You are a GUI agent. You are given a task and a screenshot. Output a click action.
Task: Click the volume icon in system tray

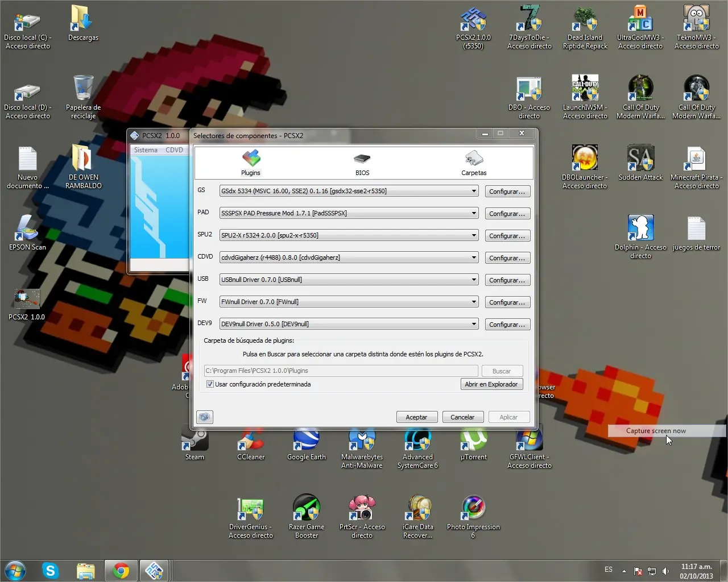(667, 571)
